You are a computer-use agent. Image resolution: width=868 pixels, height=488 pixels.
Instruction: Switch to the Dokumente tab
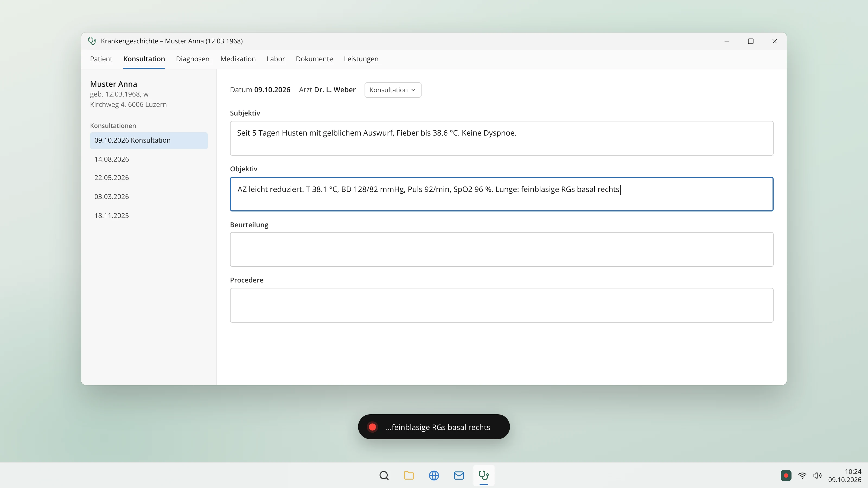[x=314, y=59]
